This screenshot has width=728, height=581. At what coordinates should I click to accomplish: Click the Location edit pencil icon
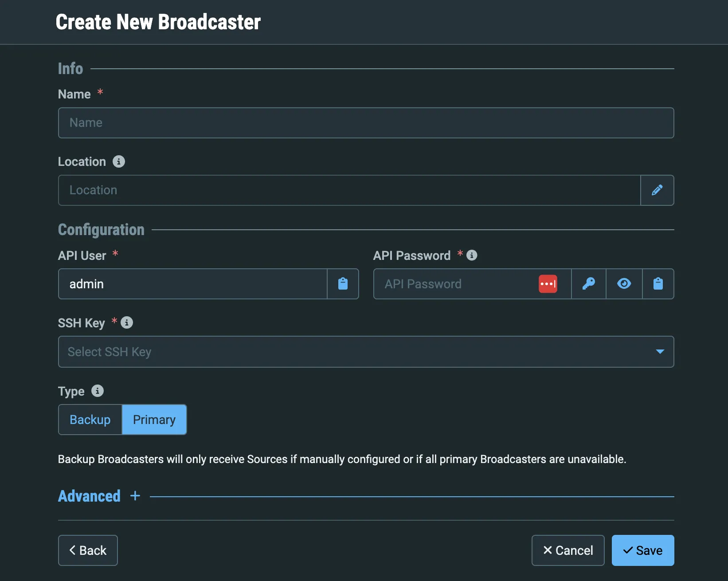pyautogui.click(x=657, y=190)
